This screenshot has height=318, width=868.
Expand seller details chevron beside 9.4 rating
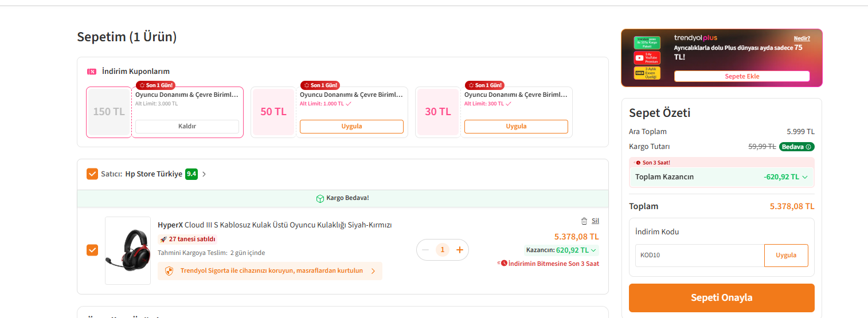(204, 174)
